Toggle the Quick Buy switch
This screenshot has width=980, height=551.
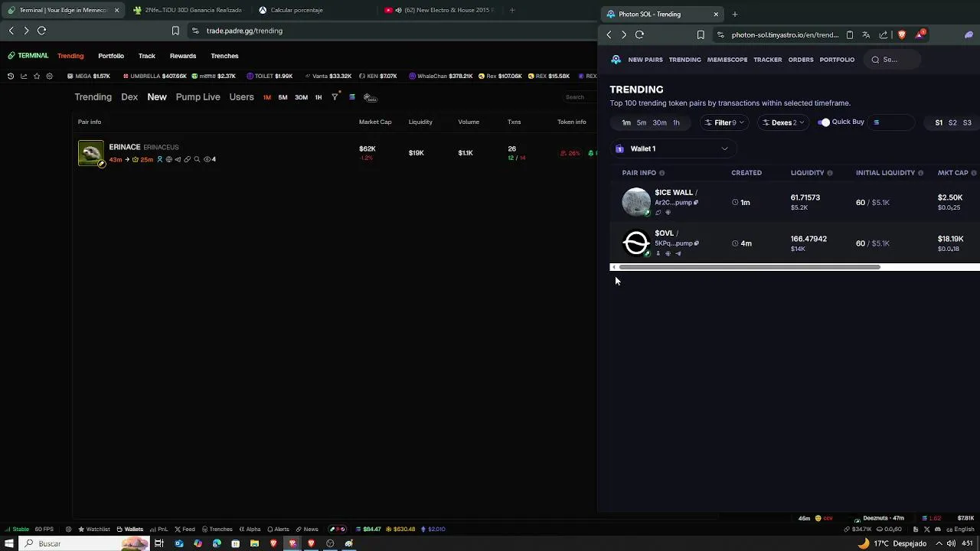(x=824, y=122)
